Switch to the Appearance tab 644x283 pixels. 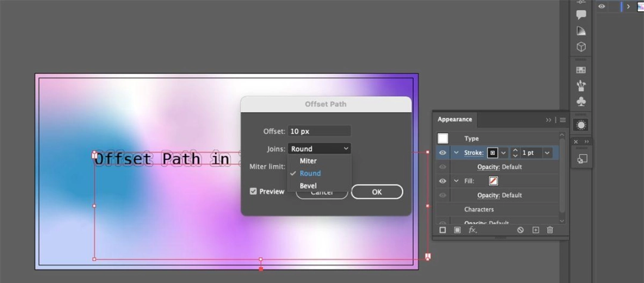(454, 119)
